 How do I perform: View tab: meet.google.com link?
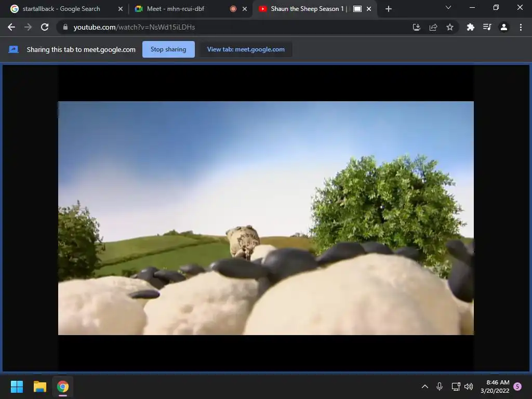pos(246,49)
